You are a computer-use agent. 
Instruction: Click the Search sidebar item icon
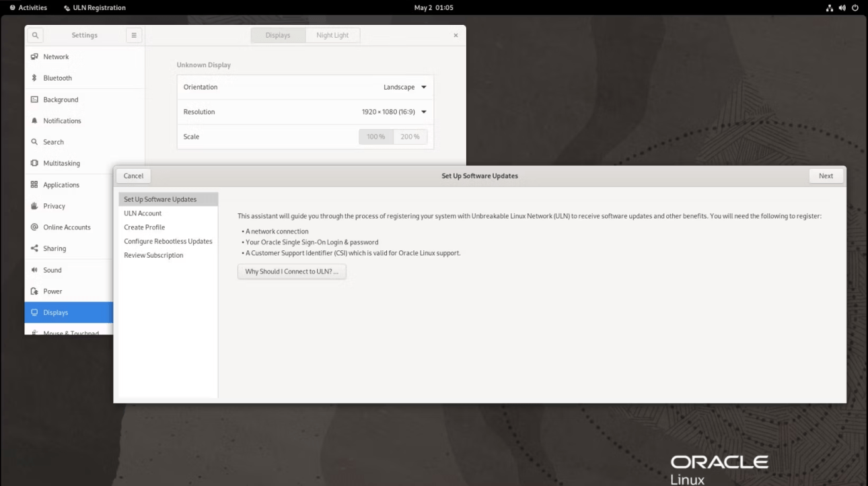pyautogui.click(x=34, y=142)
